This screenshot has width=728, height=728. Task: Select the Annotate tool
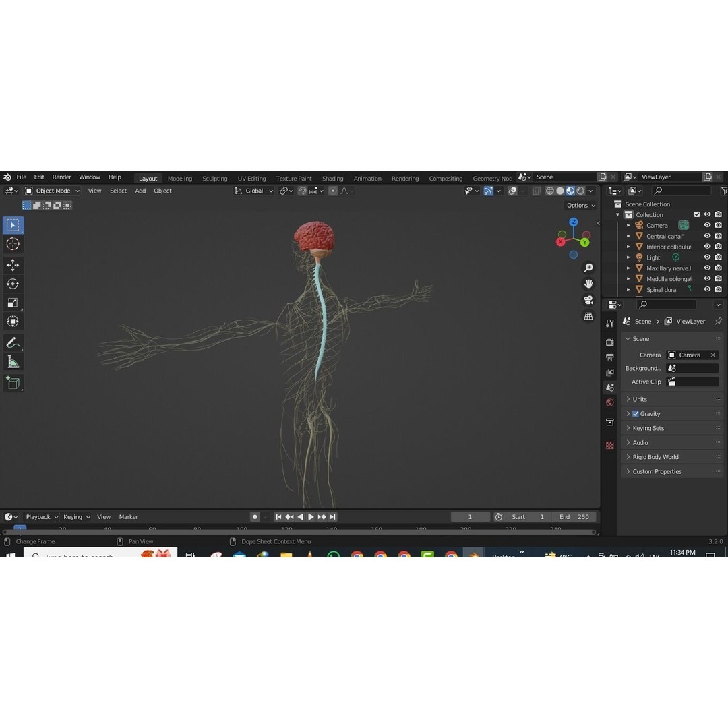point(12,342)
